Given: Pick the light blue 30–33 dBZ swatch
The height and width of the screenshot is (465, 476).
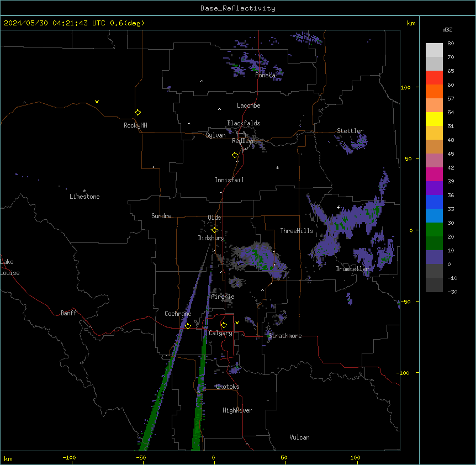Looking at the screenshot, I should coord(434,216).
